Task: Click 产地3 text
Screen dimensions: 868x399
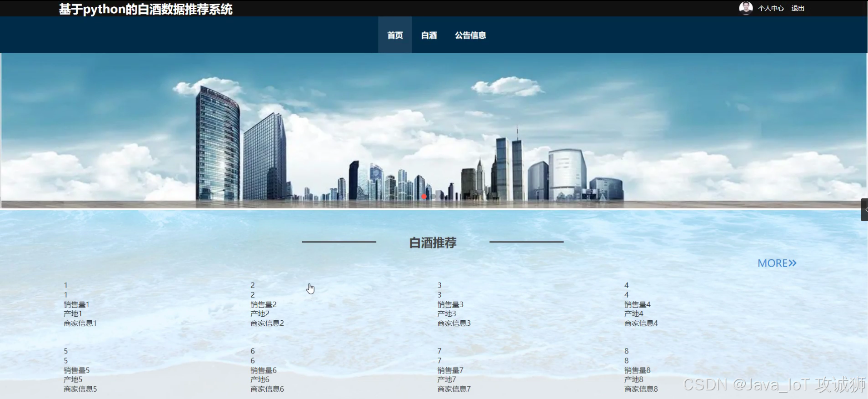Action: [x=447, y=313]
